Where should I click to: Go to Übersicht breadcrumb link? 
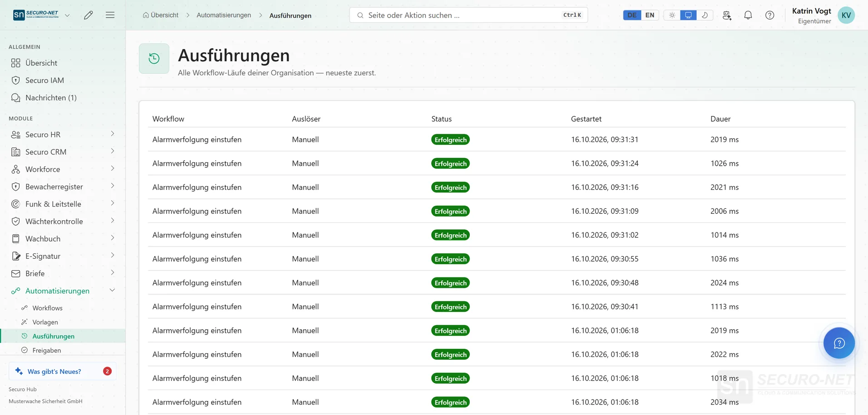(x=161, y=15)
